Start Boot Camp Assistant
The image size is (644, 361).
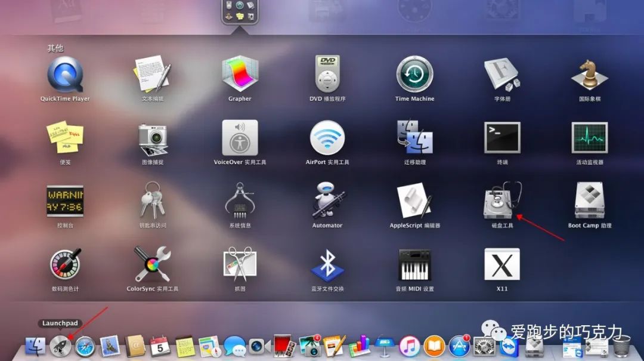click(589, 201)
